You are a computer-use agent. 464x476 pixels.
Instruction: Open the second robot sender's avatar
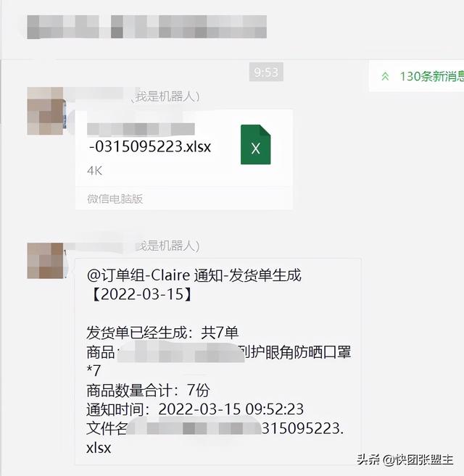[45, 261]
